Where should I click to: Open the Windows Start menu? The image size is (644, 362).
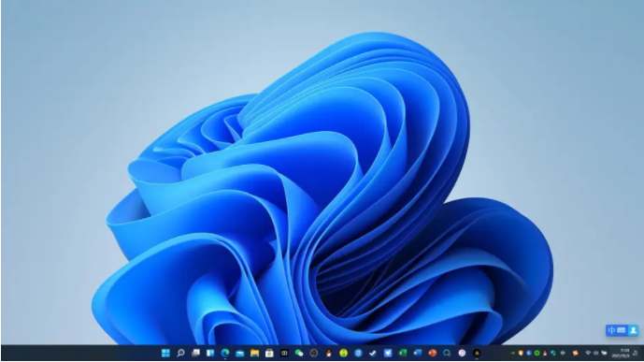(165, 353)
